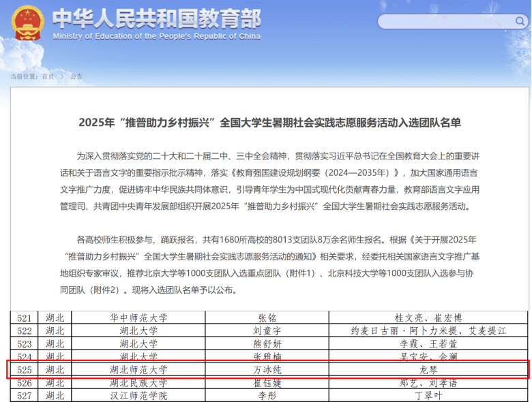Click the name 张铭 in row 521
Image resolution: width=532 pixels, height=402 pixels.
[267, 318]
